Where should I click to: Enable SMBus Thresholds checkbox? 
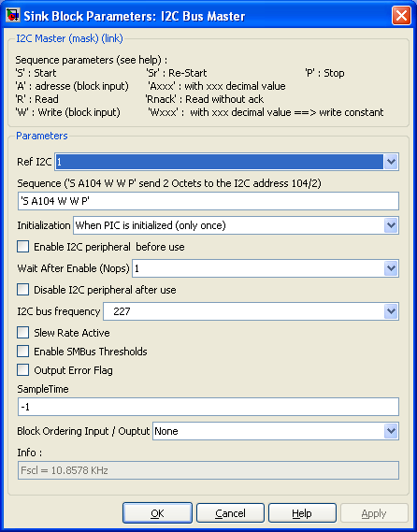pyautogui.click(x=22, y=352)
